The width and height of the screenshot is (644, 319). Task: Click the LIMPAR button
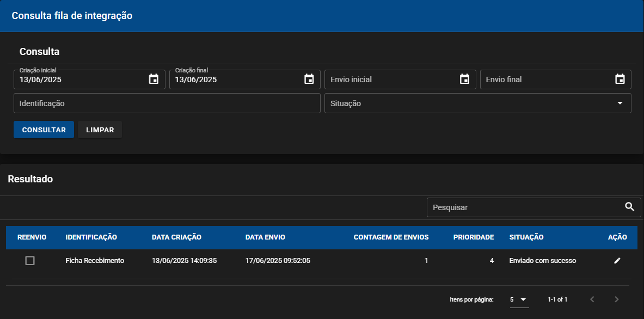pyautogui.click(x=100, y=130)
